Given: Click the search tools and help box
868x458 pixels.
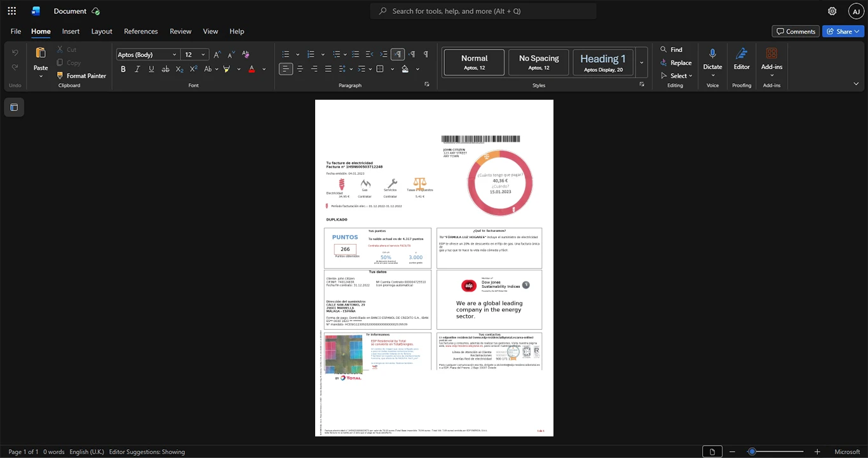Looking at the screenshot, I should coord(484,11).
